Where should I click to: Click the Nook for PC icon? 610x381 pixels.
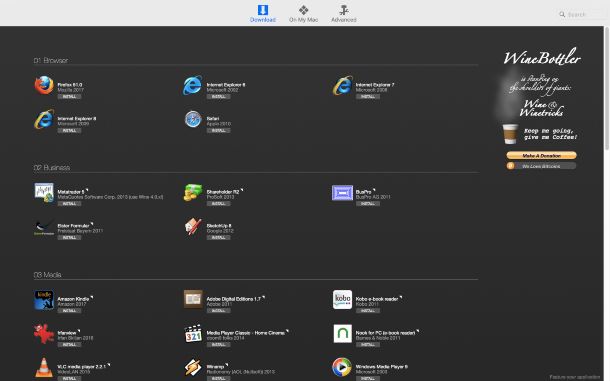coord(342,334)
